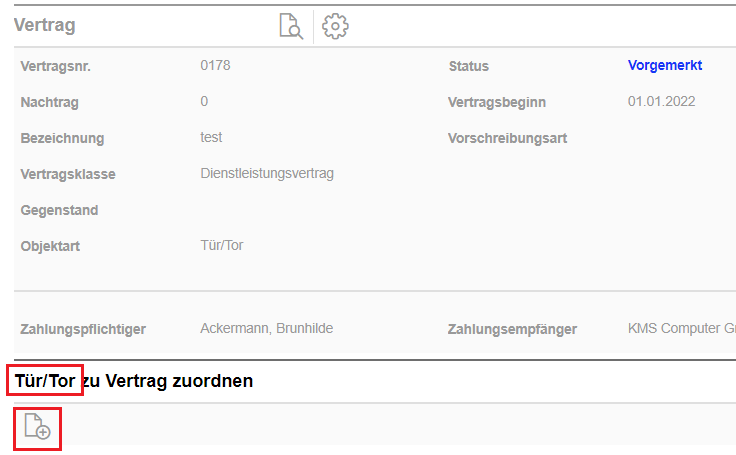This screenshot has width=736, height=455.
Task: Click the Nachtrag label
Action: point(49,102)
